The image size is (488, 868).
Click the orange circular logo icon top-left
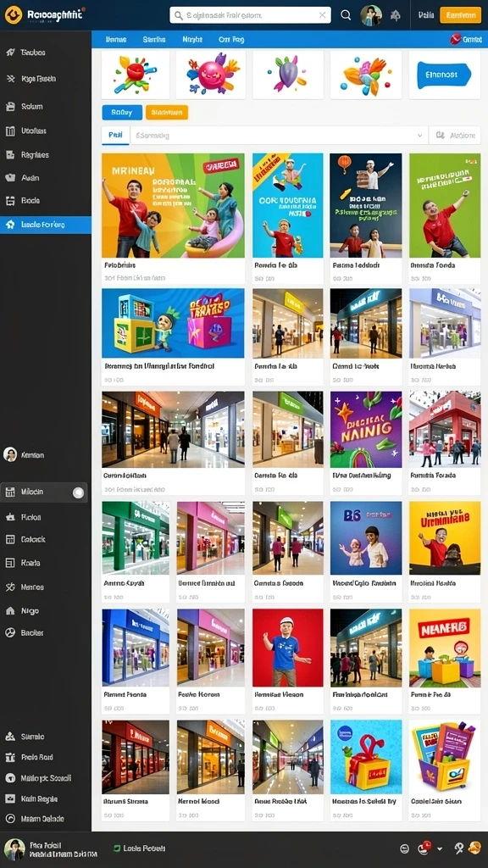(14, 15)
